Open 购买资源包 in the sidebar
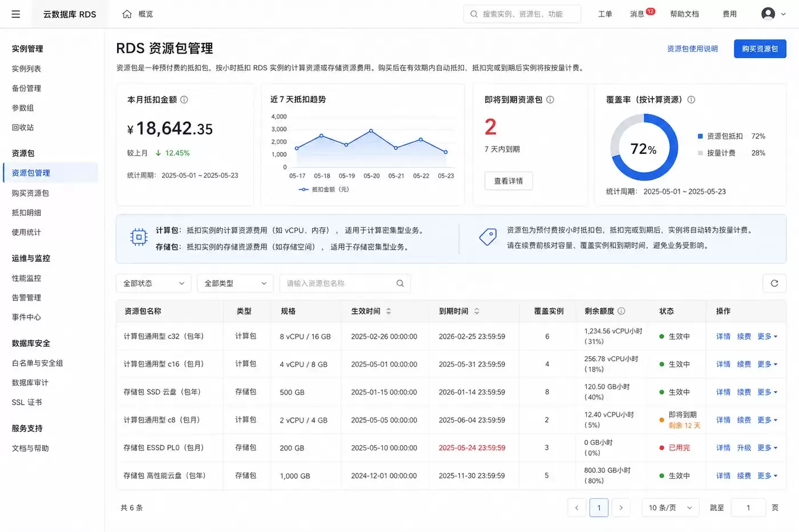 (30, 193)
